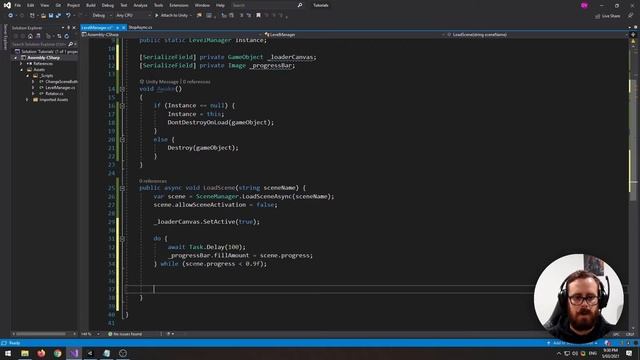This screenshot has height=360, width=640.
Task: Open the Extensions menu
Action: click(179, 5)
